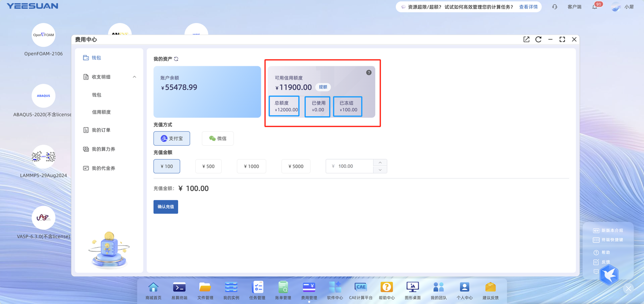644x304 pixels.
Task: Select 微信 as recharge method
Action: pyautogui.click(x=218, y=138)
